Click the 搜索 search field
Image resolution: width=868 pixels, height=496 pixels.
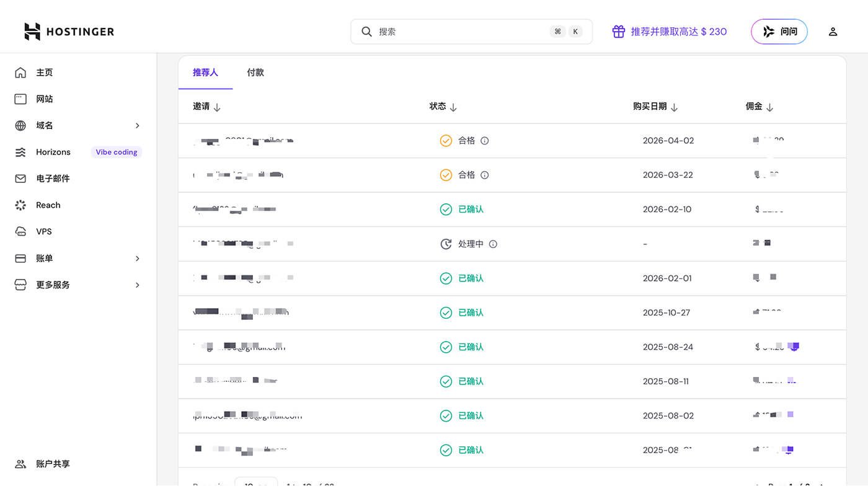(459, 32)
